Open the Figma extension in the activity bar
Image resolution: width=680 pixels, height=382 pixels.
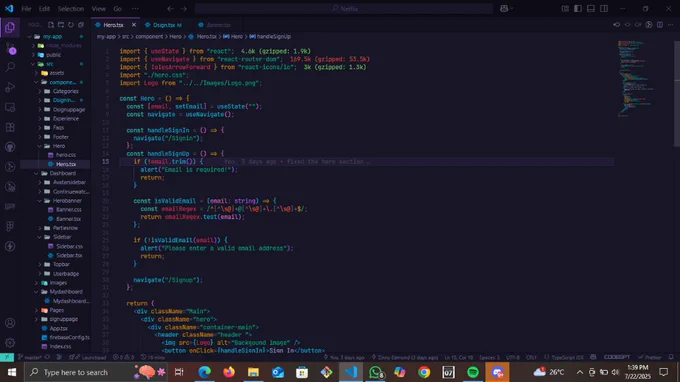[10, 226]
